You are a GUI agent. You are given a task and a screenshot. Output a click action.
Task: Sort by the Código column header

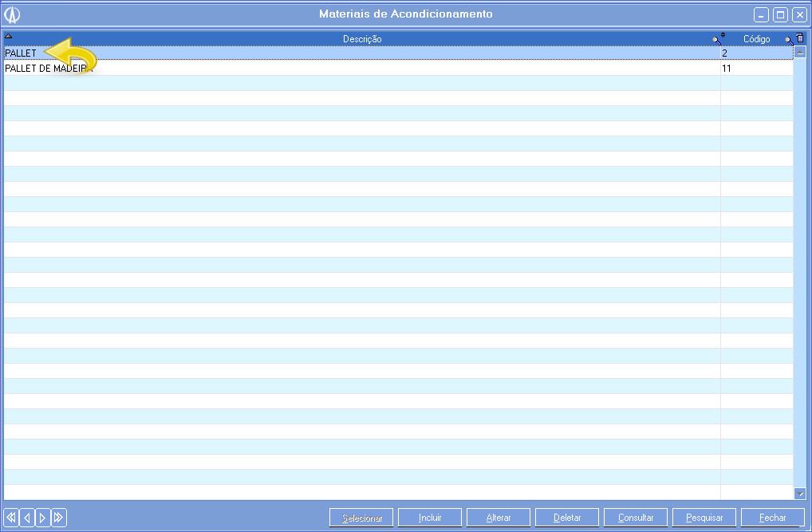coord(756,39)
